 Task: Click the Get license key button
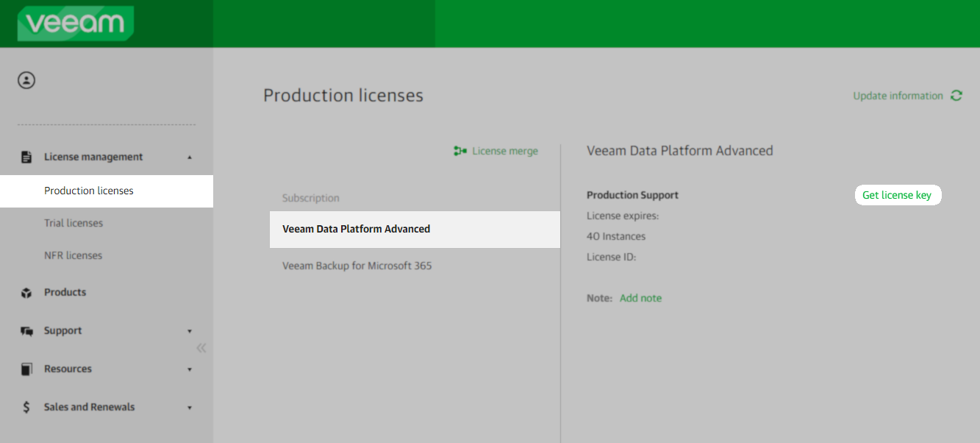click(x=898, y=195)
